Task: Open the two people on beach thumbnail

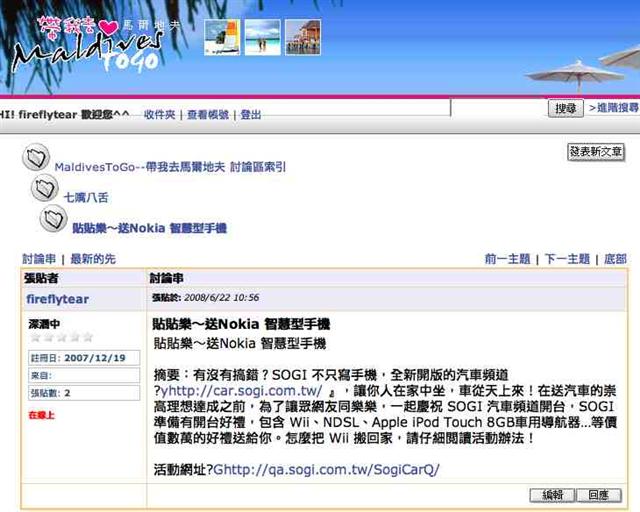Action: [x=262, y=37]
